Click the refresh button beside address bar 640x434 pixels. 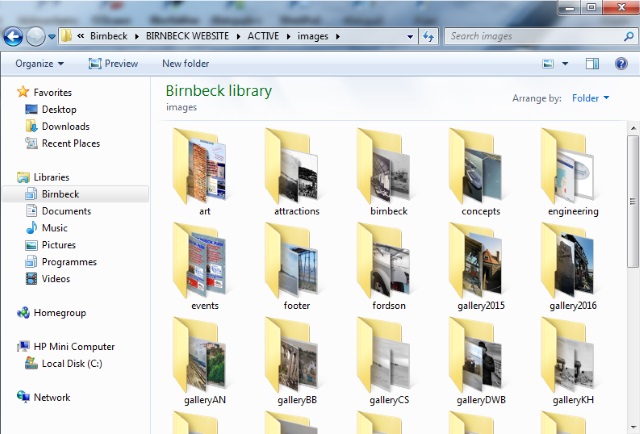[x=427, y=37]
